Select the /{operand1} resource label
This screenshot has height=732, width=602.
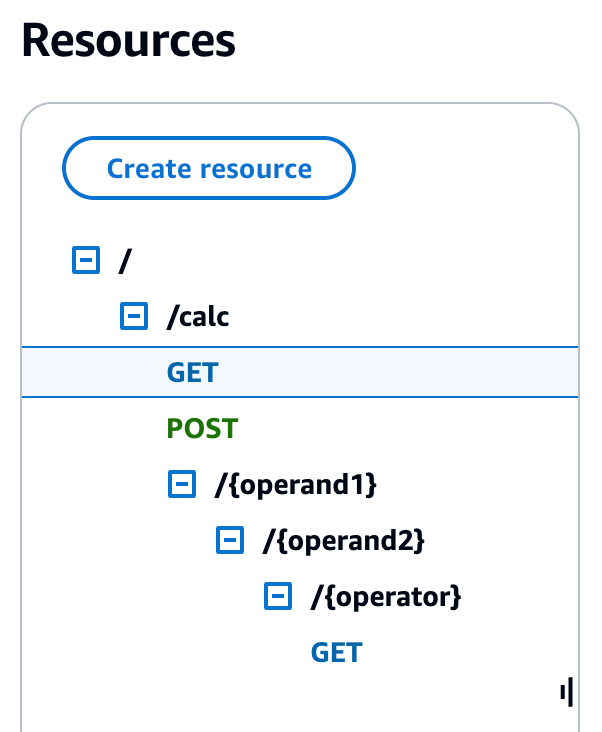[295, 485]
